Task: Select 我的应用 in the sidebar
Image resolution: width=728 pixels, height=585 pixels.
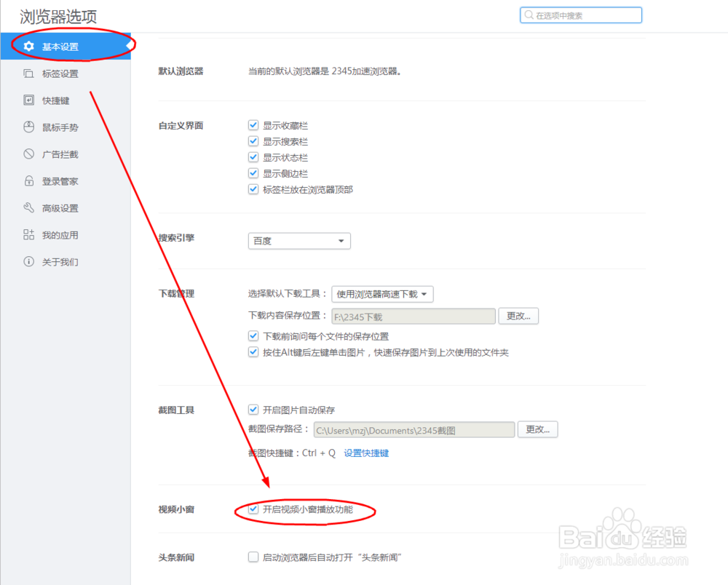Action: 66,235
